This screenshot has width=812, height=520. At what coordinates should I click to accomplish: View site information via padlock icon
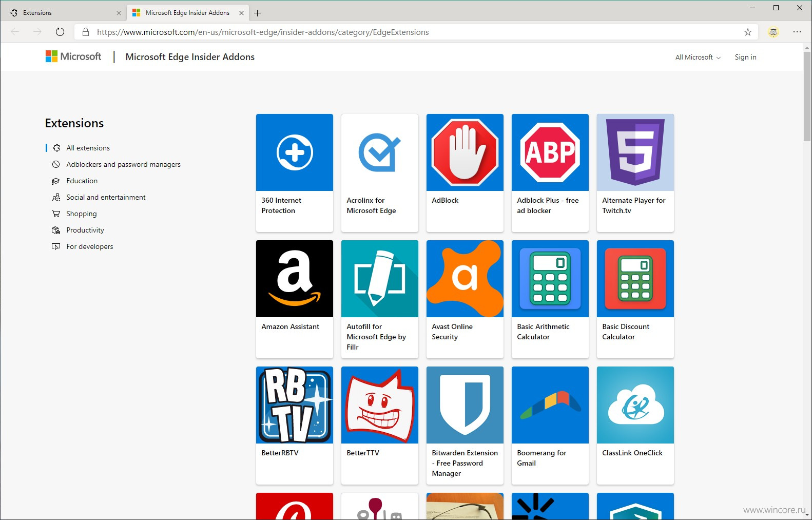coord(86,32)
